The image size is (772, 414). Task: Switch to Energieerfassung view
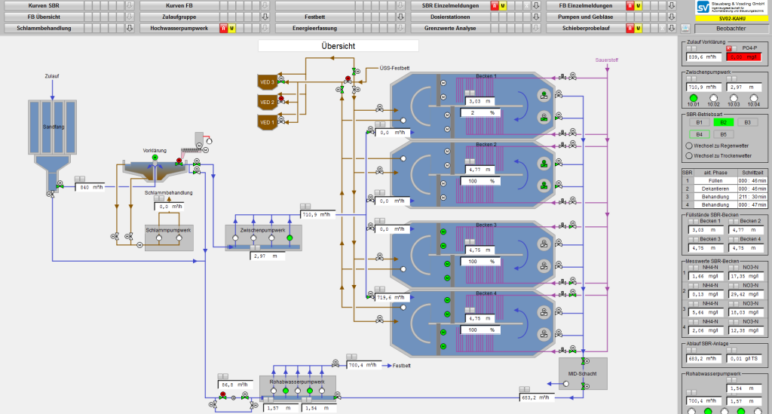tap(314, 28)
